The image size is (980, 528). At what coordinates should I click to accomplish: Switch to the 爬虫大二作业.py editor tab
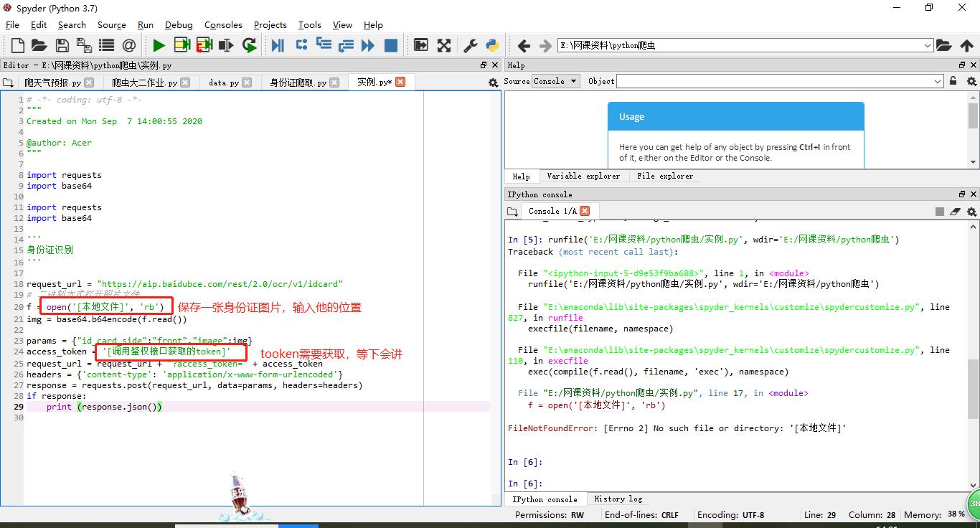click(150, 82)
